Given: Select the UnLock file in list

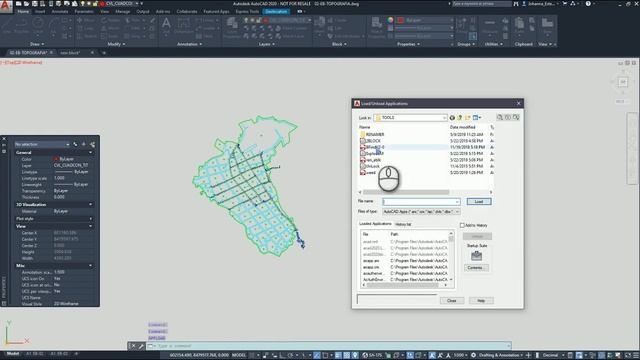Looking at the screenshot, I should click(x=370, y=166).
